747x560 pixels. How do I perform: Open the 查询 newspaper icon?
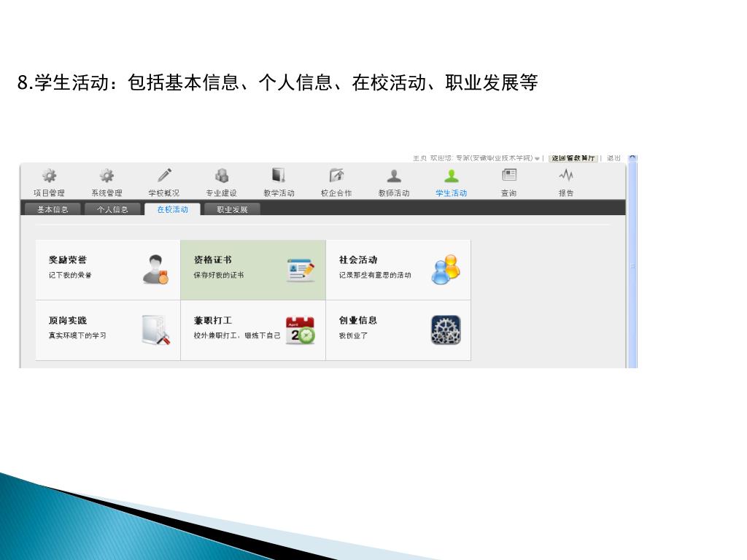tap(508, 175)
